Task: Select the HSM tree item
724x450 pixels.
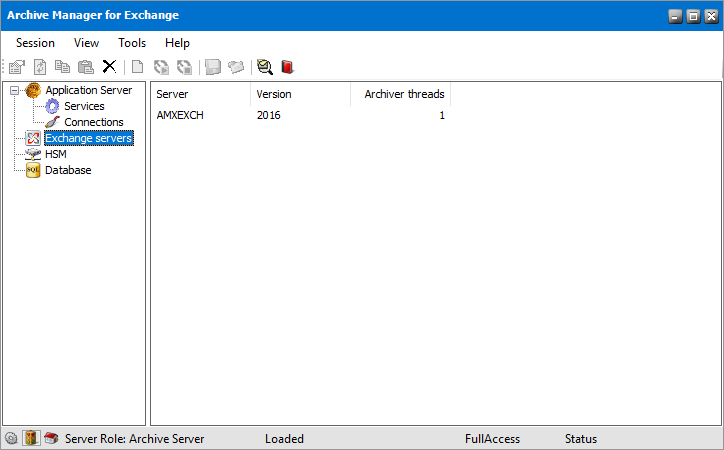Action: tap(55, 154)
